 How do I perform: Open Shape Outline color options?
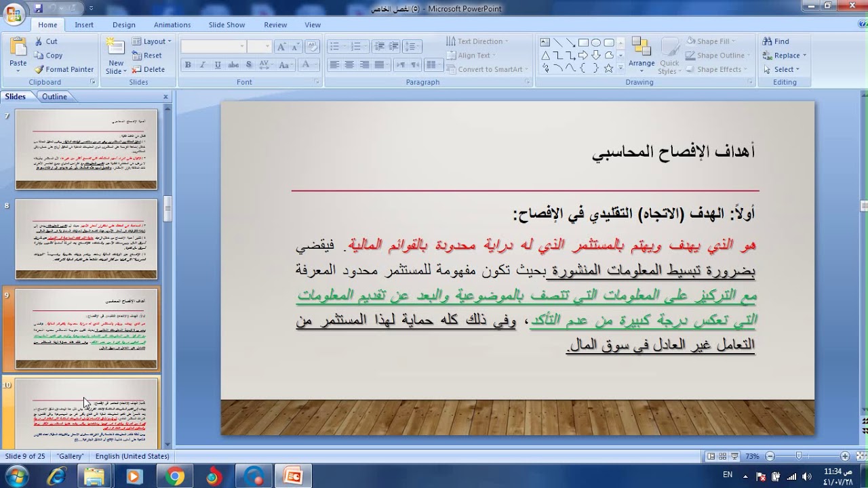[x=718, y=56]
